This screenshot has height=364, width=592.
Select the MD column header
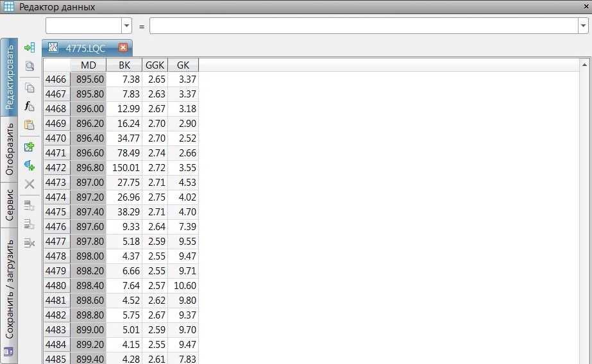[x=89, y=65]
